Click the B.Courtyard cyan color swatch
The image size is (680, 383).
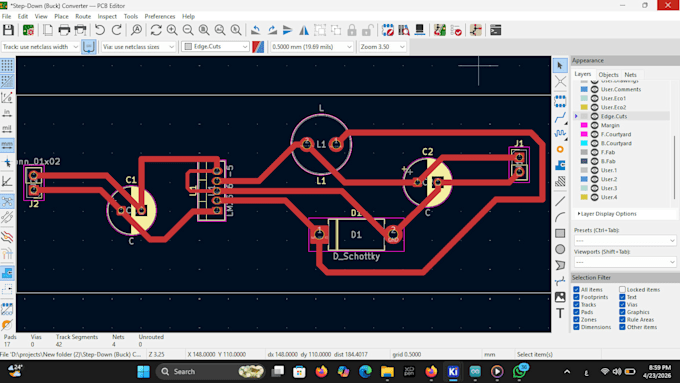[x=584, y=143]
